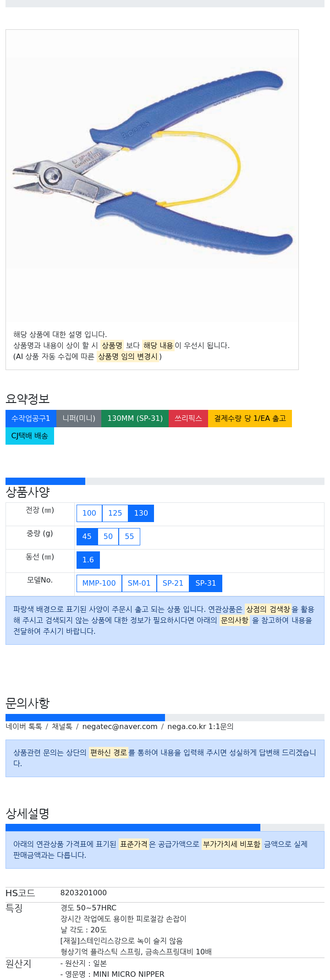Screen dimensions: 330x980
Task: Click the negatec@naver.com email link
Action: (x=120, y=726)
